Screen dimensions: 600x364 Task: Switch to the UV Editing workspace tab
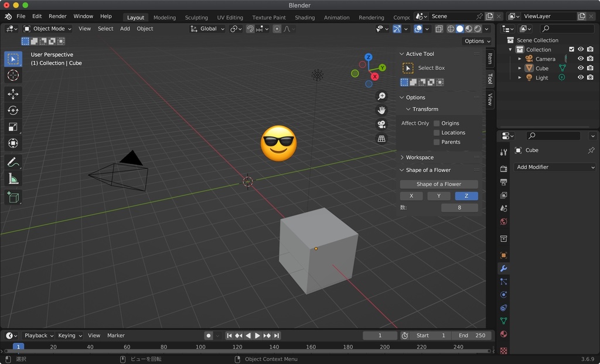coord(230,17)
